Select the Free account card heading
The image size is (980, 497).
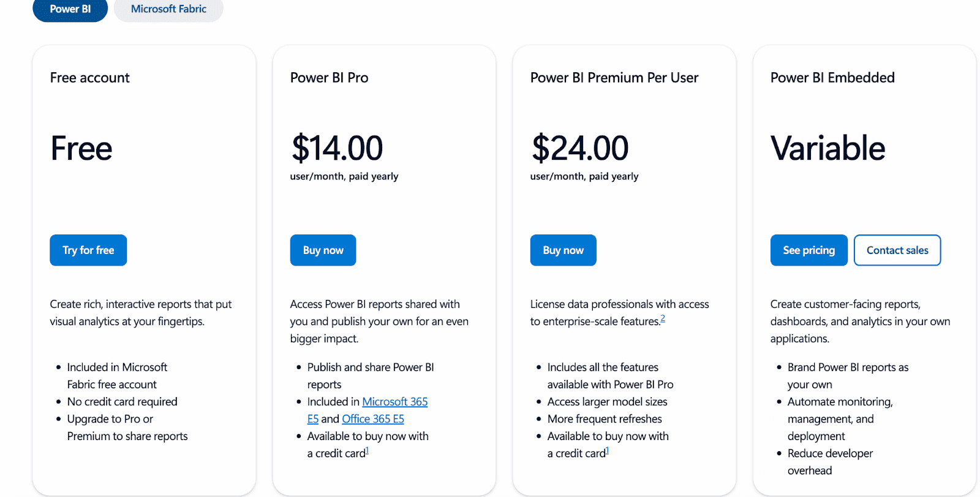click(x=89, y=77)
